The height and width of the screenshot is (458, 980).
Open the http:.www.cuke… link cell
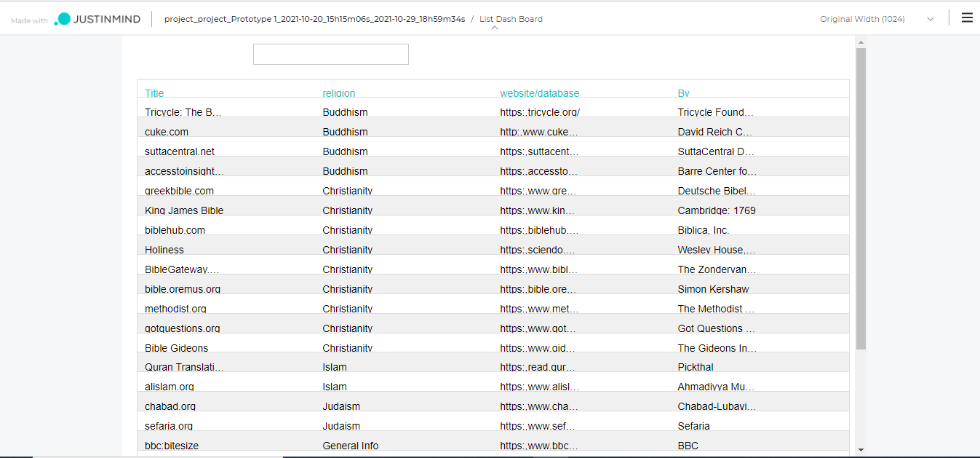tap(539, 132)
